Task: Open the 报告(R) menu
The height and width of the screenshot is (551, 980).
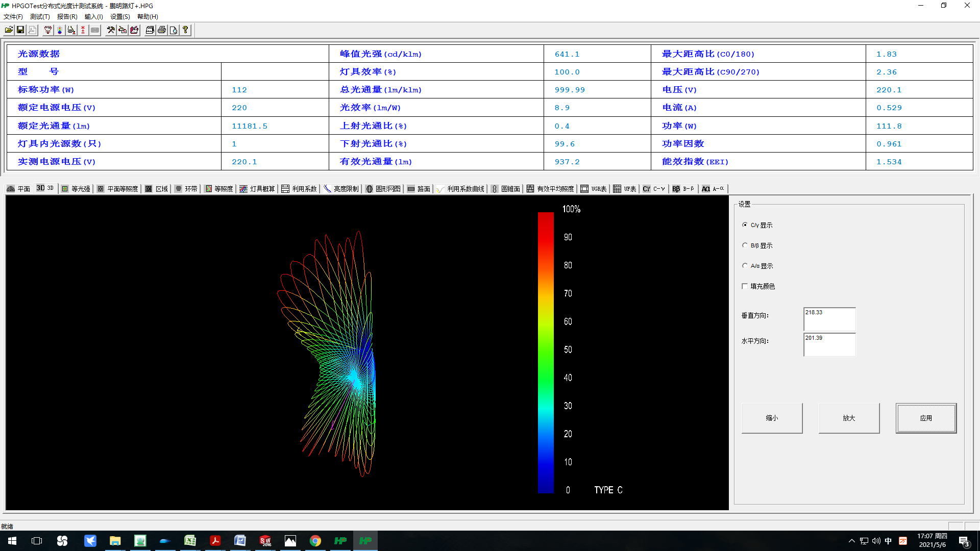Action: [x=67, y=17]
